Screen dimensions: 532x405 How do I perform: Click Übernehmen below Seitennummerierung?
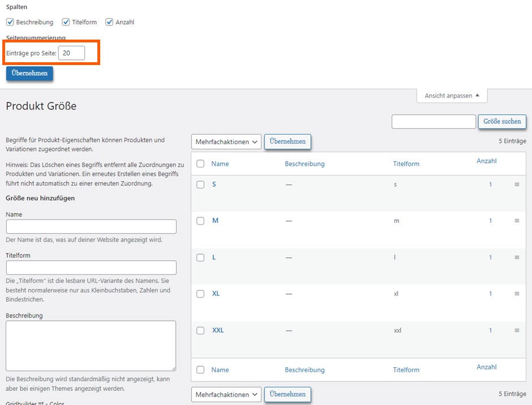[29, 72]
